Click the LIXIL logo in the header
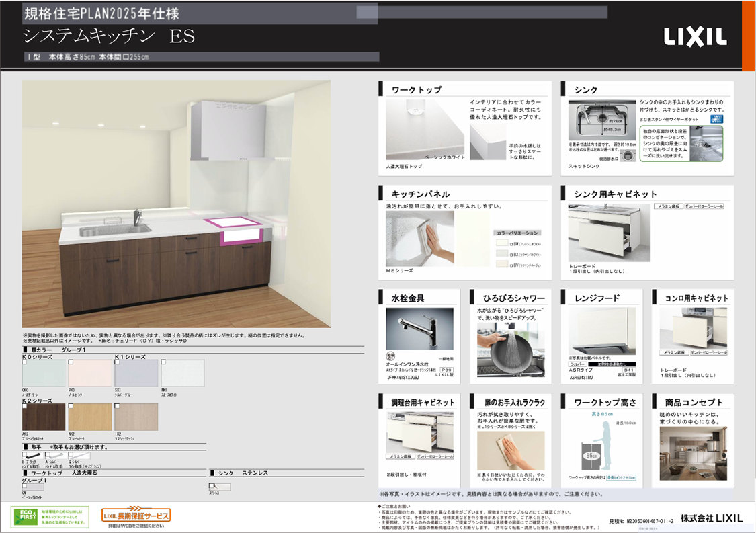756x533 pixels. coord(695,36)
